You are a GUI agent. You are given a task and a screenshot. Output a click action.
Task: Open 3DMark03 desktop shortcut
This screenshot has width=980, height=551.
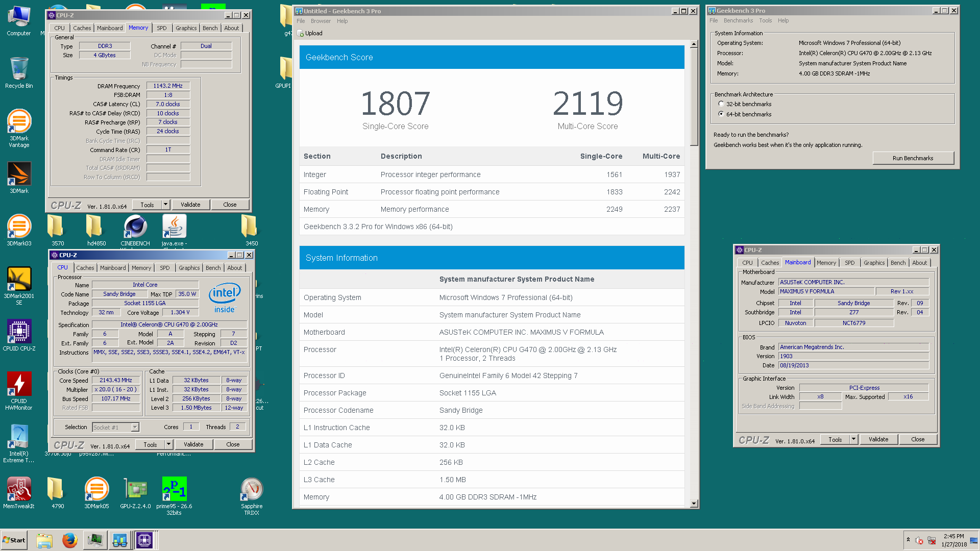[x=19, y=230]
